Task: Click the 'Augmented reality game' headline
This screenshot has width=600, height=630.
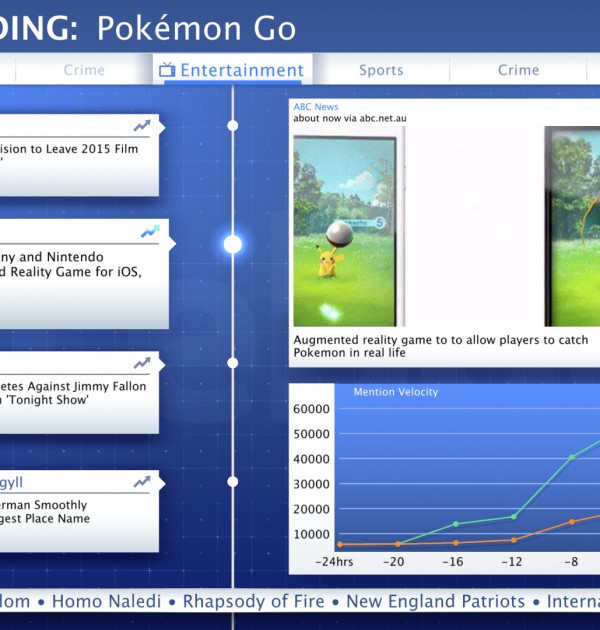Action: click(x=440, y=346)
